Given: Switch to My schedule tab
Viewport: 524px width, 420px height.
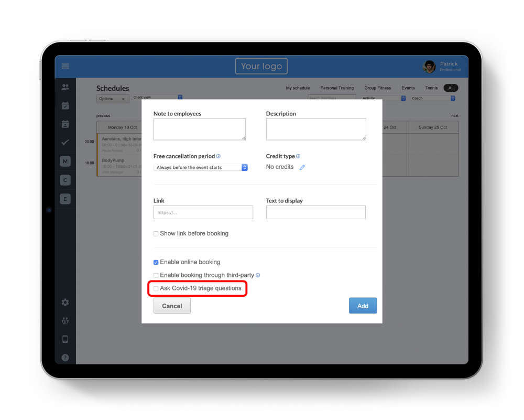Looking at the screenshot, I should [x=298, y=88].
